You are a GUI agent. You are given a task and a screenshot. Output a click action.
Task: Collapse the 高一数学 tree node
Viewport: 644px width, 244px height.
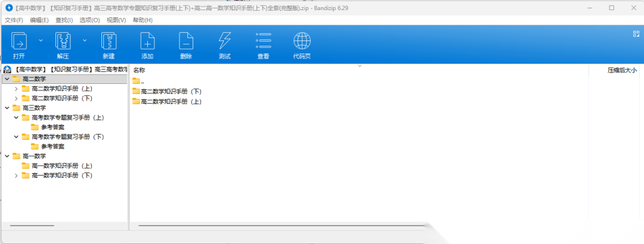[7, 156]
